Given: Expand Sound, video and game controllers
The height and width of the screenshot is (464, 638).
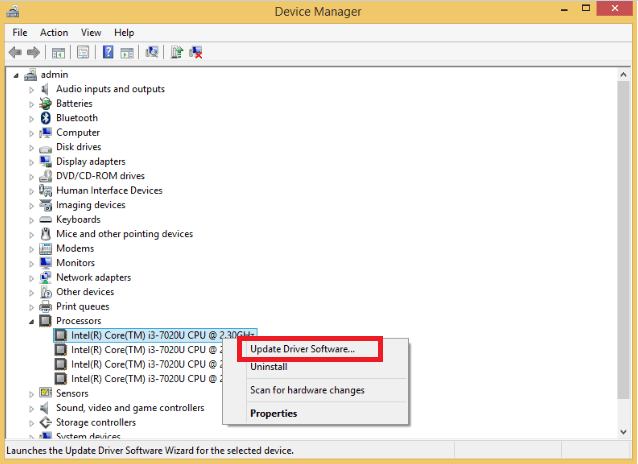Looking at the screenshot, I should [31, 409].
